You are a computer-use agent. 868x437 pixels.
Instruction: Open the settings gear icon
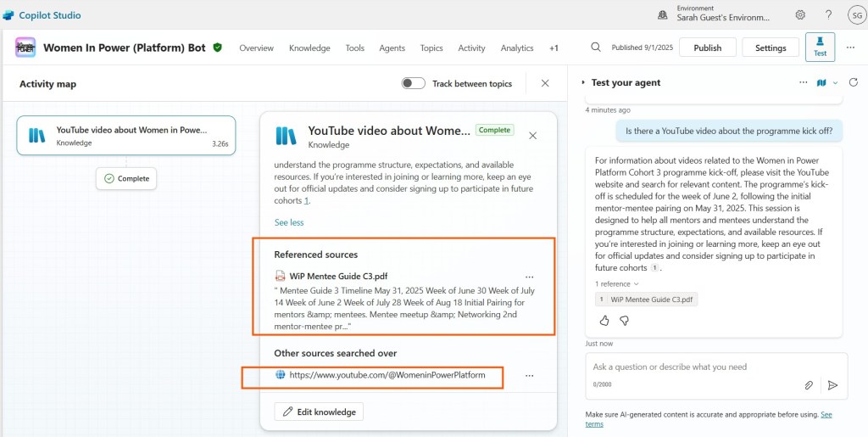pyautogui.click(x=800, y=15)
